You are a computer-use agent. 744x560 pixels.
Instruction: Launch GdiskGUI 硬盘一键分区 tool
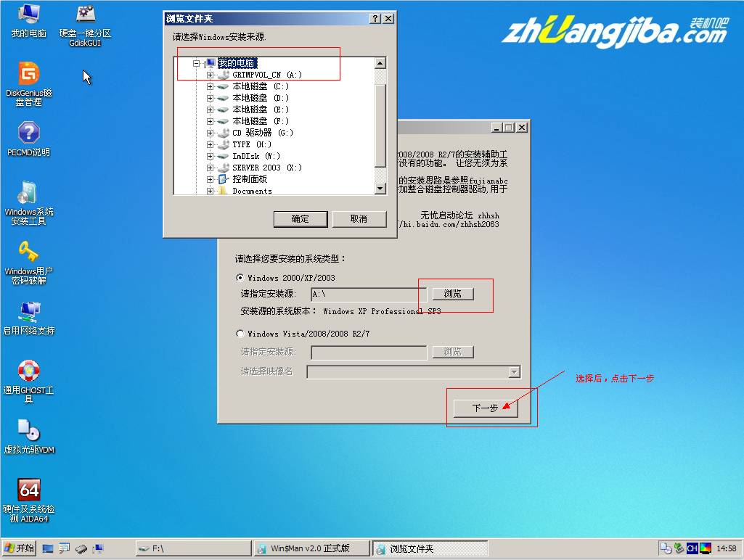click(x=84, y=16)
